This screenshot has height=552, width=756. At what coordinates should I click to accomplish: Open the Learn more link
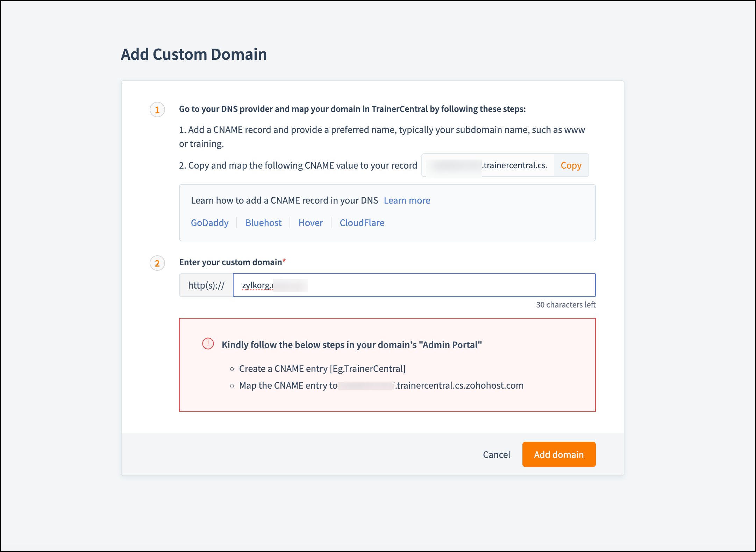407,200
